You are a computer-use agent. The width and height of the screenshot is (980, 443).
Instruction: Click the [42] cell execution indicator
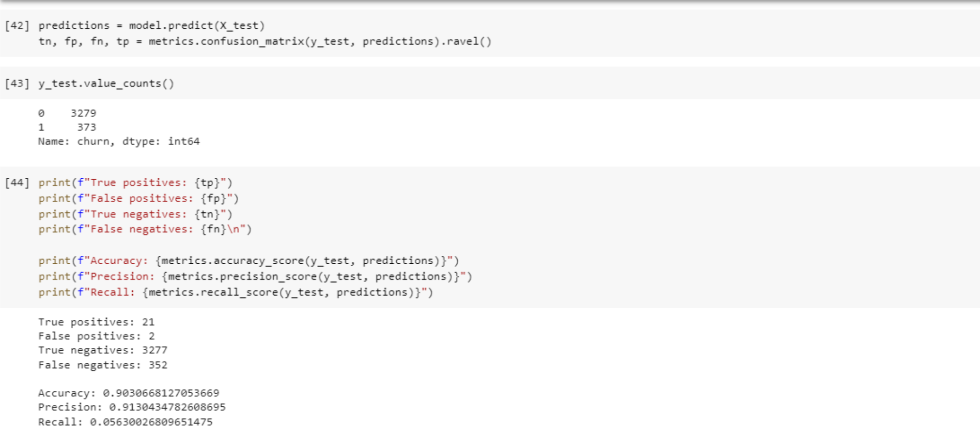17,25
